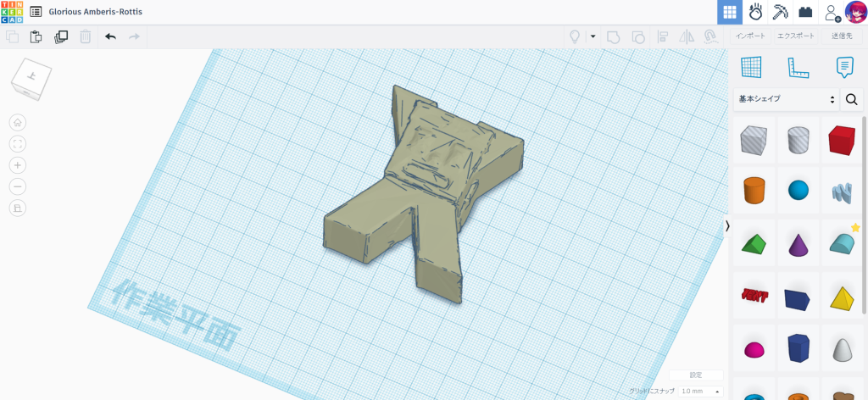Click the エクスポート button
Screen dimensions: 868x400
point(795,36)
